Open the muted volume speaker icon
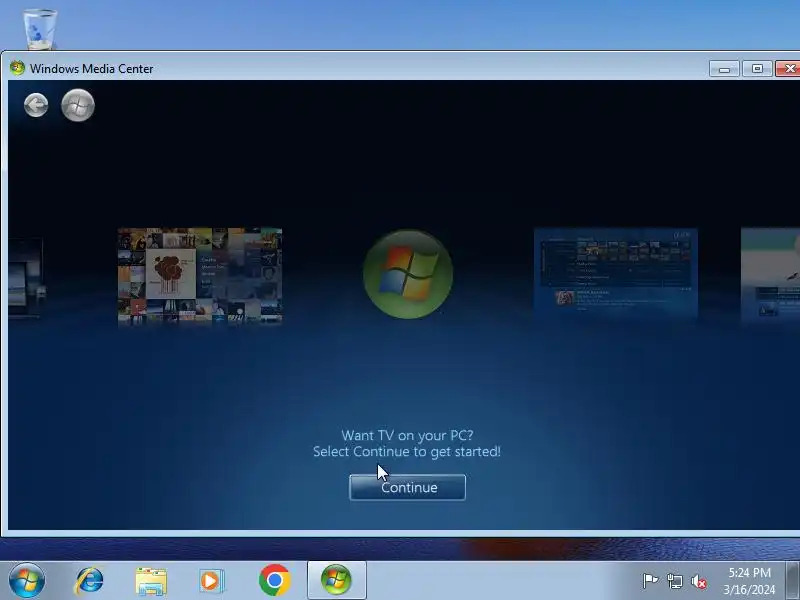 (x=698, y=581)
